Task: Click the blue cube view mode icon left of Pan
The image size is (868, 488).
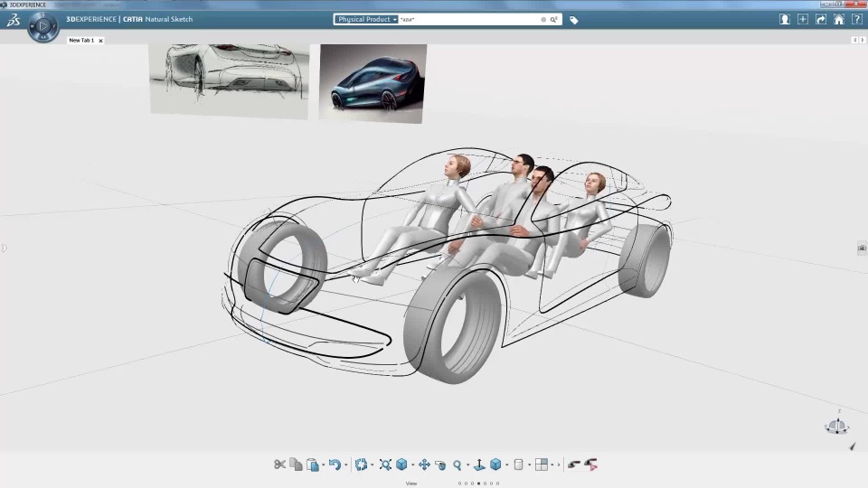Action: click(401, 465)
